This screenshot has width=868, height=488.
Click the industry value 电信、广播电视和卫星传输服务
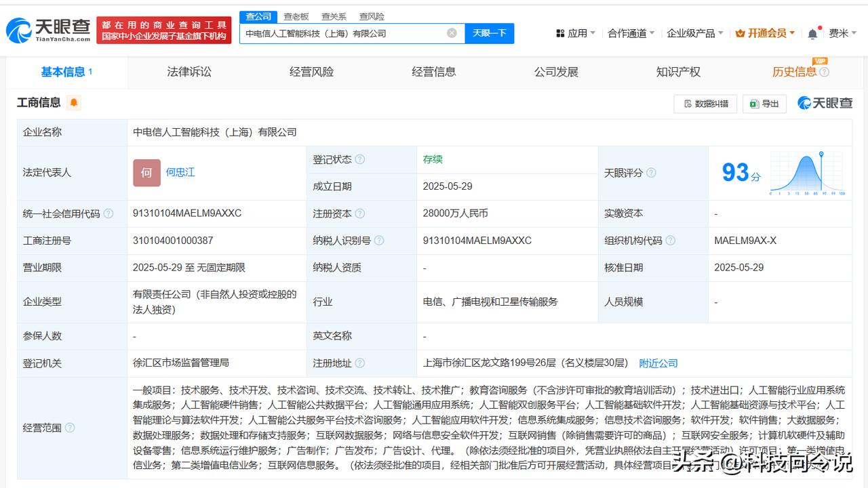[x=490, y=302]
